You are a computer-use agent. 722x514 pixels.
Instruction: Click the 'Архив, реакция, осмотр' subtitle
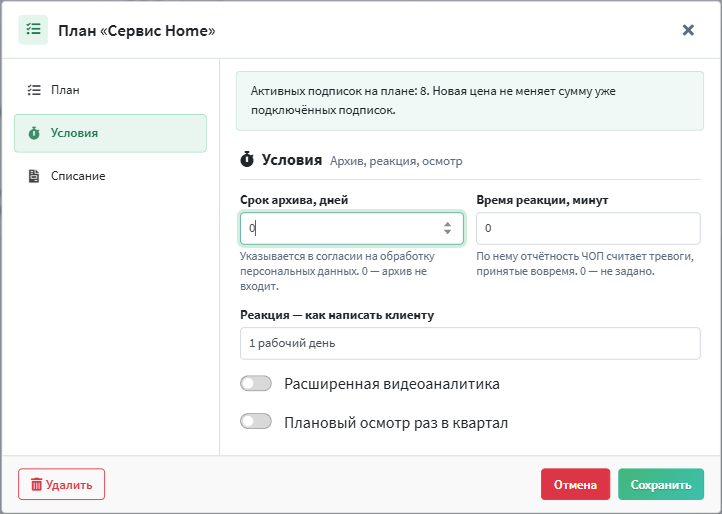click(x=396, y=161)
